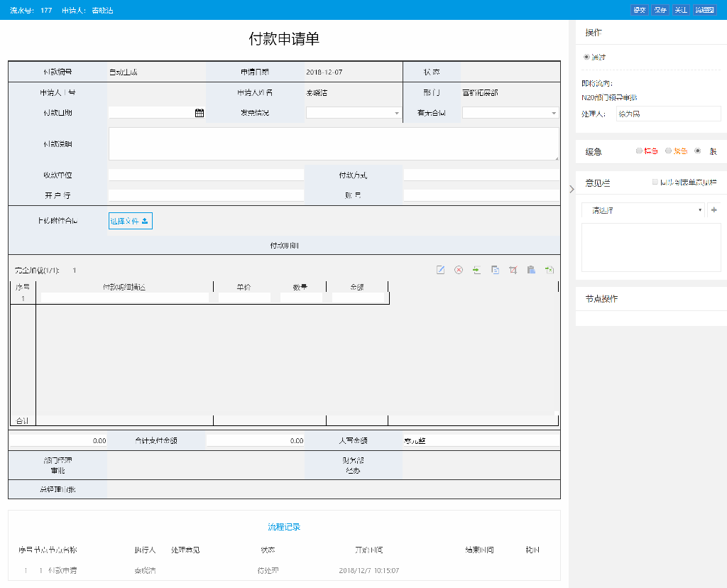Click the opinion text area under 意见栏
727x588 pixels.
652,248
